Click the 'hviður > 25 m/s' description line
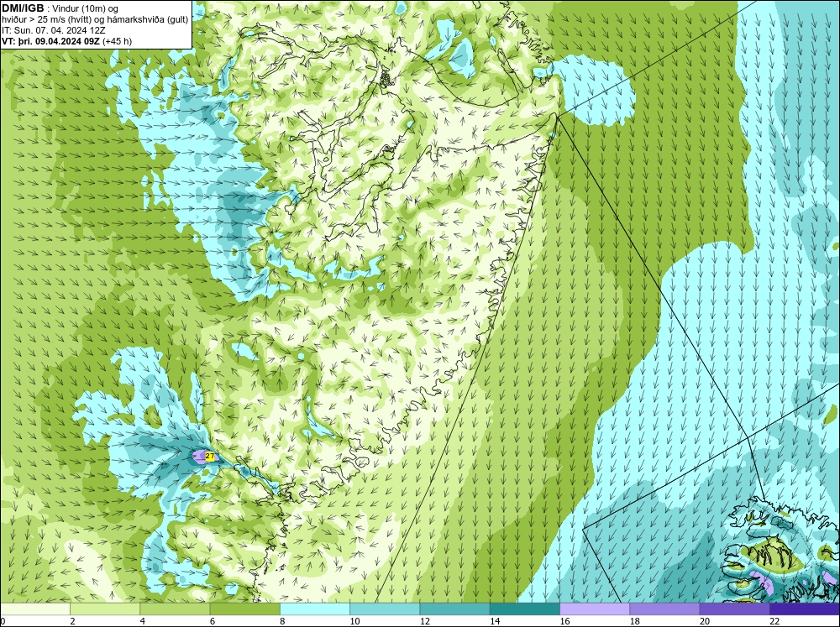Viewport: 840px width, 627px height. point(95,20)
